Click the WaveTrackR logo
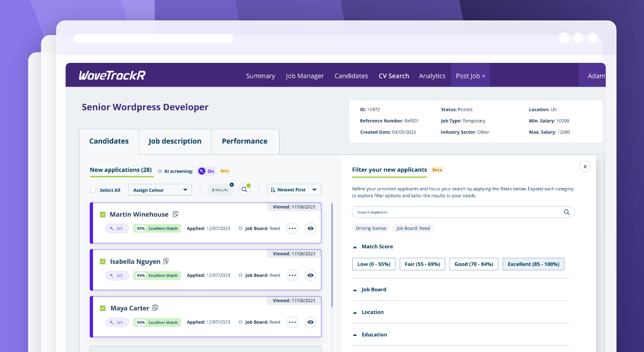Viewport: 644px width, 352px height. click(112, 75)
